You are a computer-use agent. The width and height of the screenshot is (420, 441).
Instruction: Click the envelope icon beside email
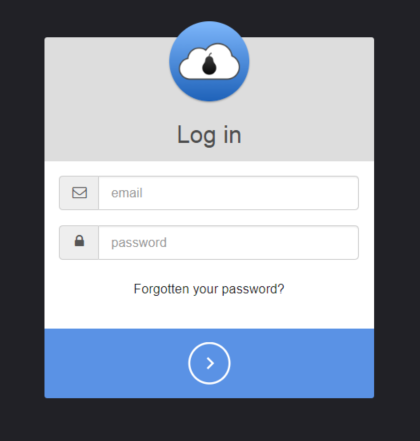pos(79,193)
